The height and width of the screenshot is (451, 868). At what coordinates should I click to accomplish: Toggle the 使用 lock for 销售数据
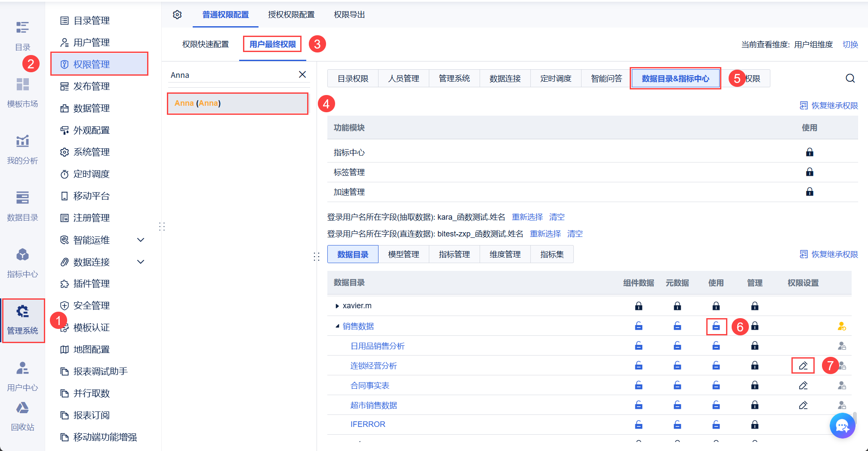[716, 326]
